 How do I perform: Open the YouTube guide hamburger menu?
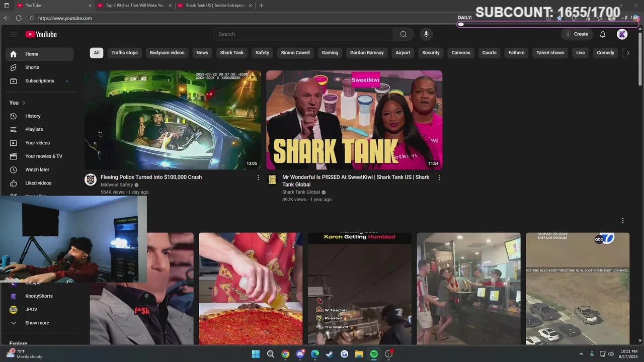14,34
